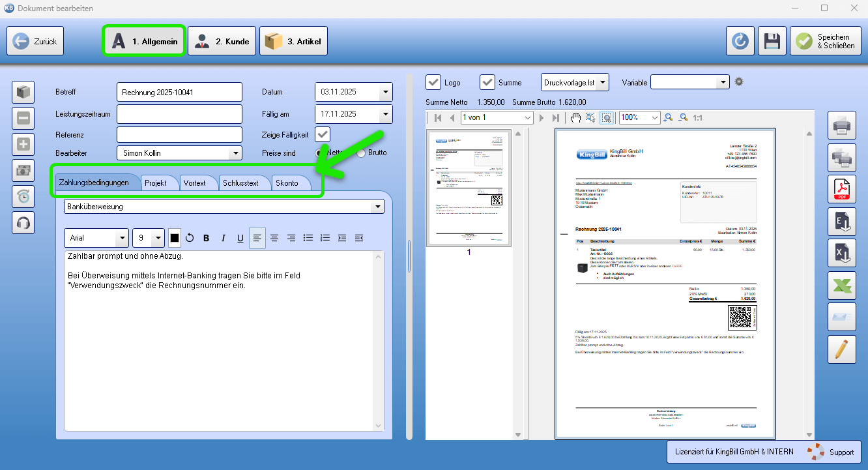This screenshot has height=470, width=868.
Task: Uncheck the Zeige Fälligkeit checkbox
Action: click(323, 134)
